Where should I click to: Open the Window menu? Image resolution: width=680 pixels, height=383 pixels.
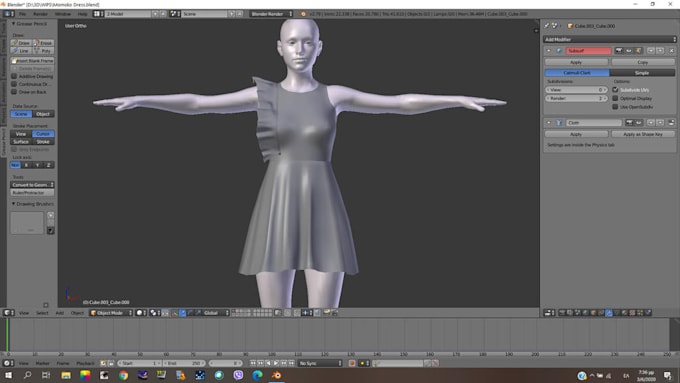63,14
